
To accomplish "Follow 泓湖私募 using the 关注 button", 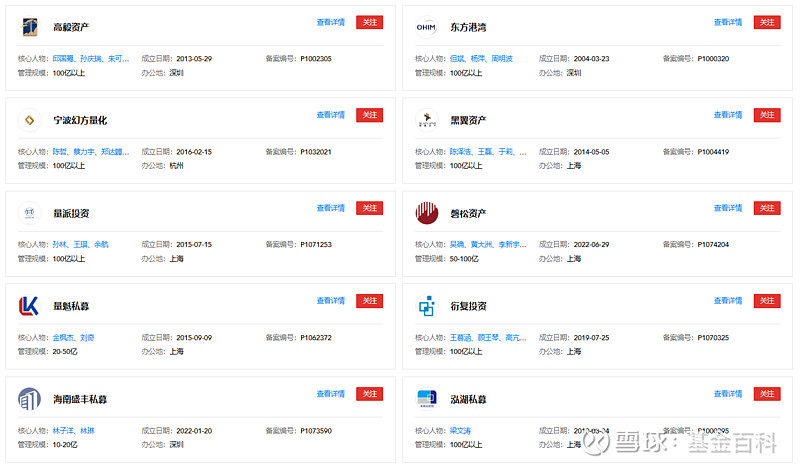I will pos(767,394).
